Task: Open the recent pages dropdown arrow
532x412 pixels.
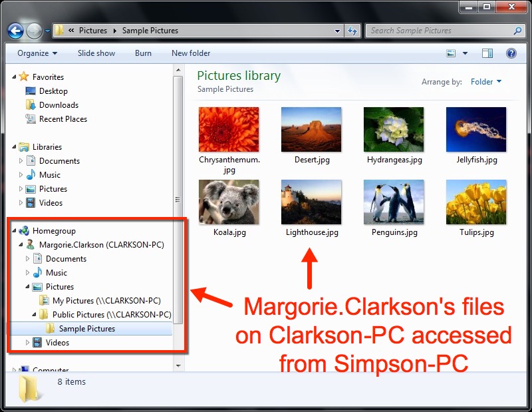Action: point(47,31)
